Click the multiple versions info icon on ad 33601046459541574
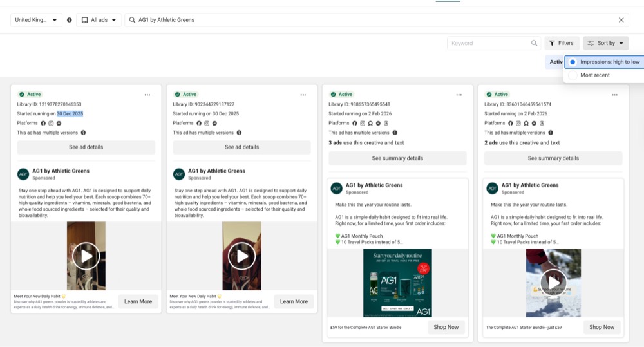 pos(551,133)
